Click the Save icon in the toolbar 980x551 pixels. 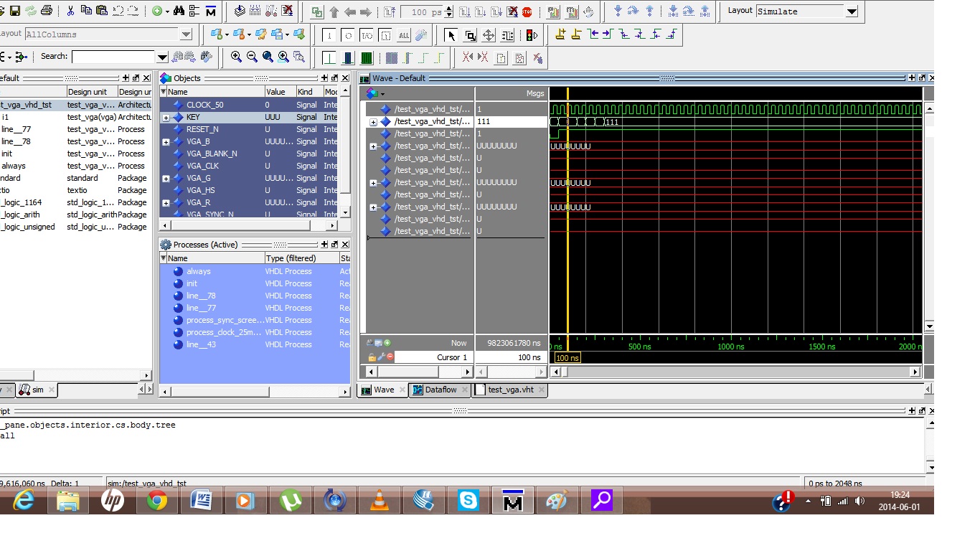point(15,11)
